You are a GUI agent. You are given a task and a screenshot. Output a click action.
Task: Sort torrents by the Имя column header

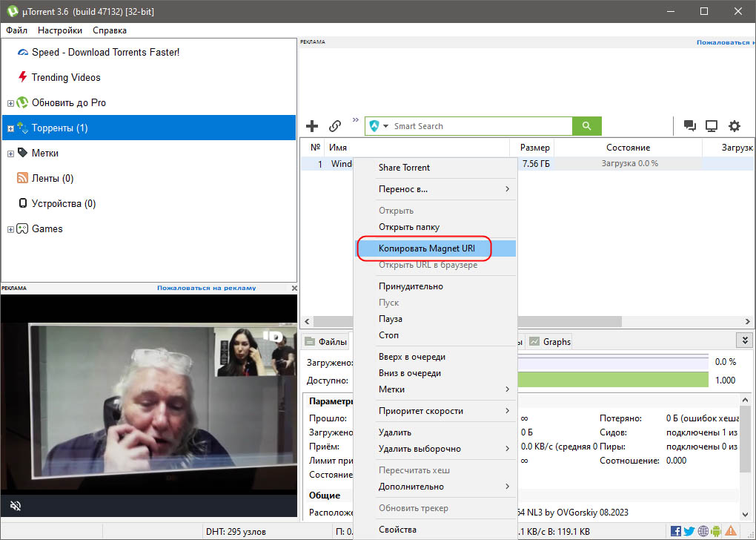pos(417,148)
